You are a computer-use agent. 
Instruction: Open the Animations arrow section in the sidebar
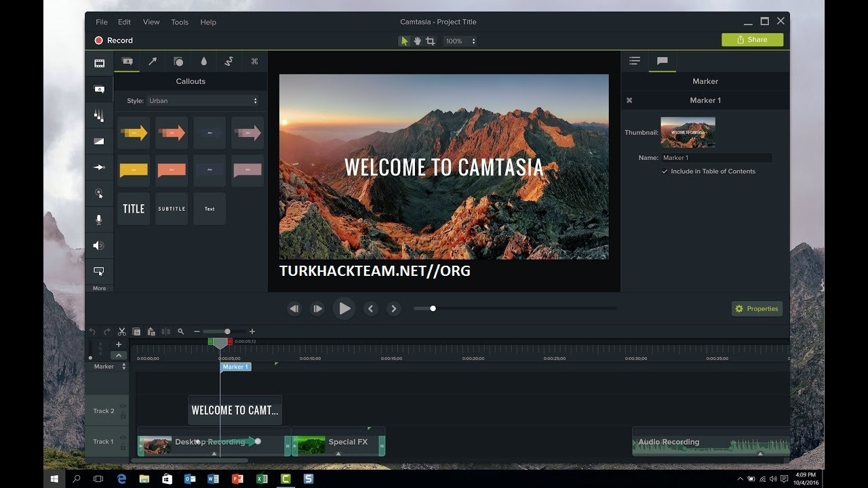coord(99,167)
